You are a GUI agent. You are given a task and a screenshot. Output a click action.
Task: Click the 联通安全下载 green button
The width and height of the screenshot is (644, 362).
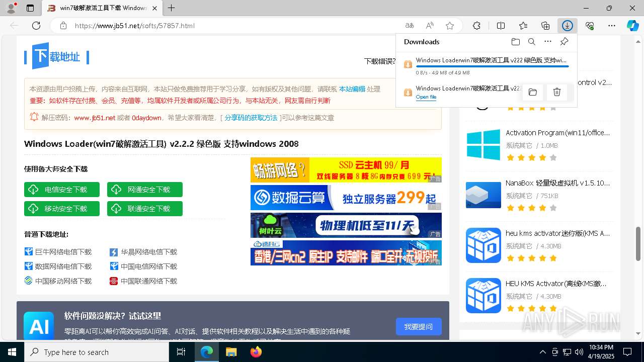(145, 209)
